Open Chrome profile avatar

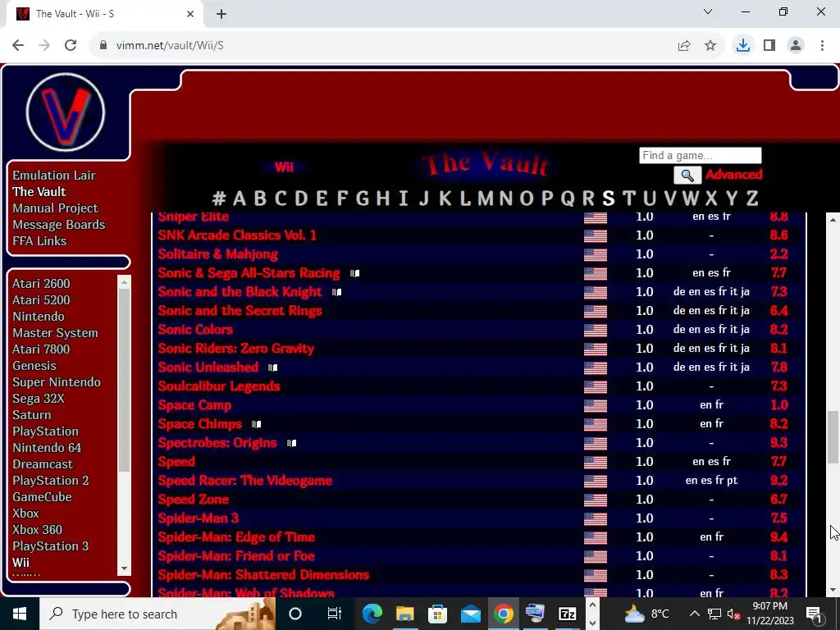796,46
